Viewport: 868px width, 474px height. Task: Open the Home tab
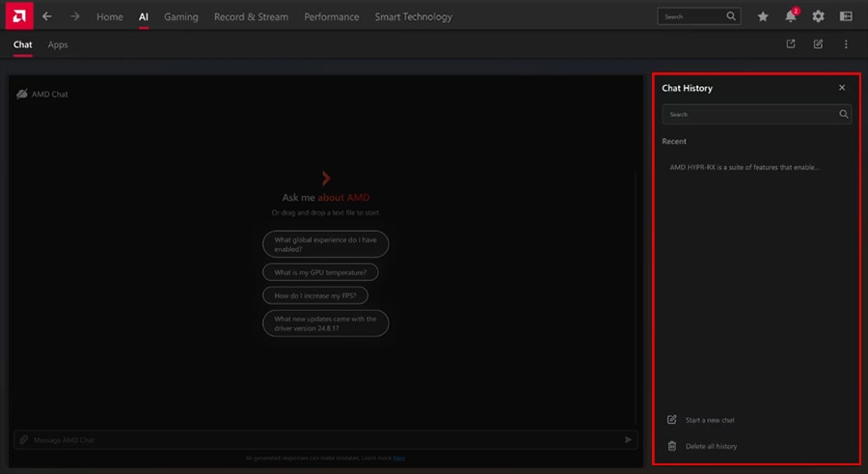tap(110, 17)
